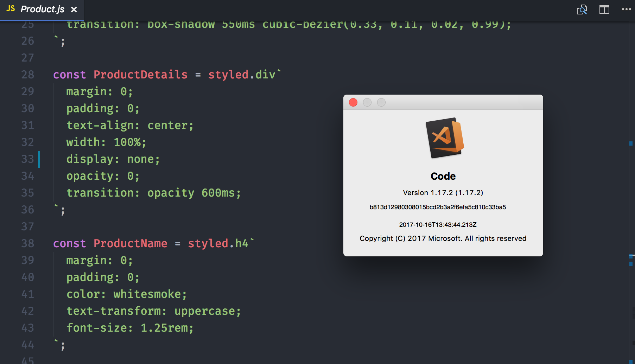Close the Product.js tab
Screen dimensions: 635x364
click(x=74, y=9)
